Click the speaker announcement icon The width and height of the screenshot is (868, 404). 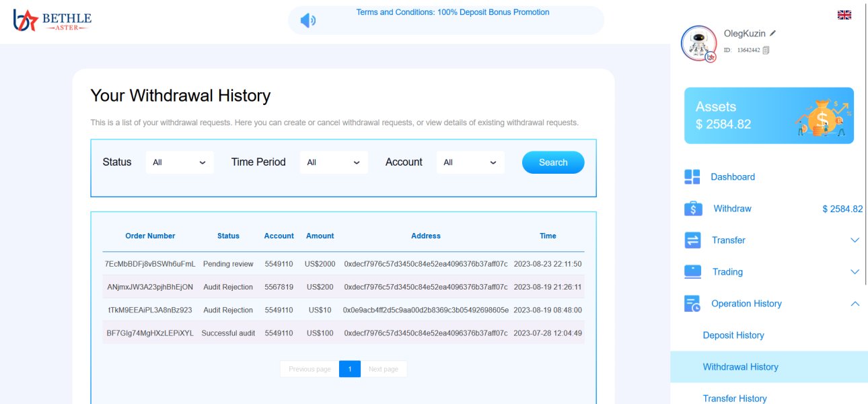tap(308, 21)
